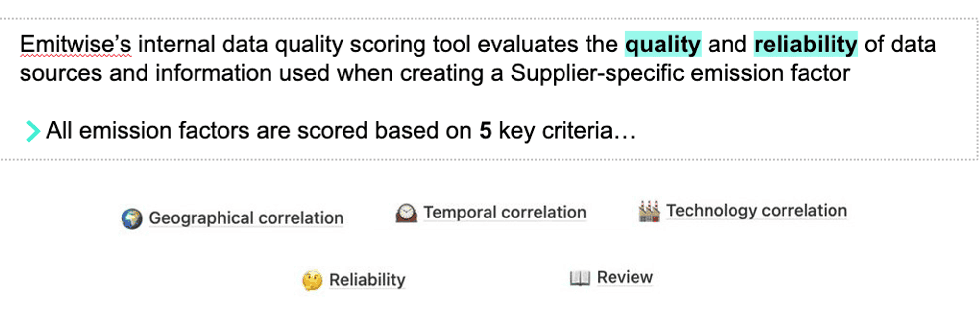Click the open book icon beside Review
The height and width of the screenshot is (314, 980).
580,278
